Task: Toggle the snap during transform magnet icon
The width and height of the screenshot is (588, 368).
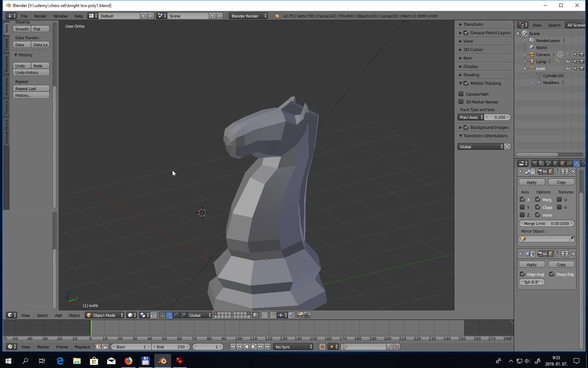Action: (273, 315)
